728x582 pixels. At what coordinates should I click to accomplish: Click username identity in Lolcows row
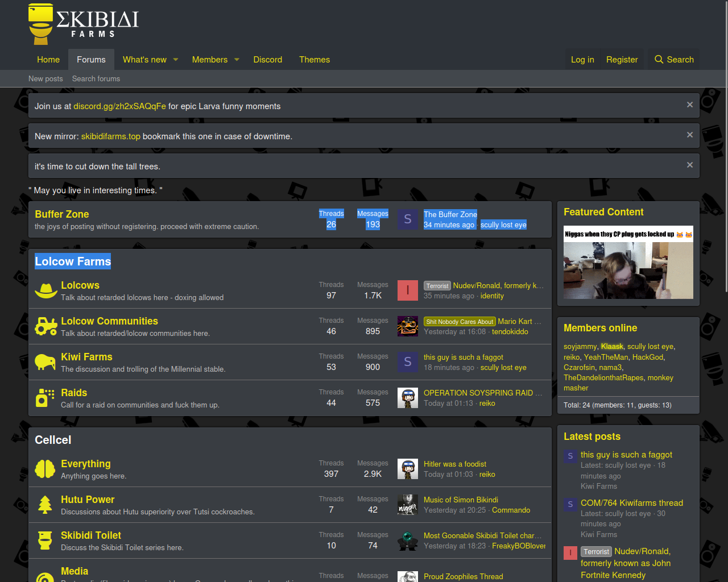coord(492,296)
